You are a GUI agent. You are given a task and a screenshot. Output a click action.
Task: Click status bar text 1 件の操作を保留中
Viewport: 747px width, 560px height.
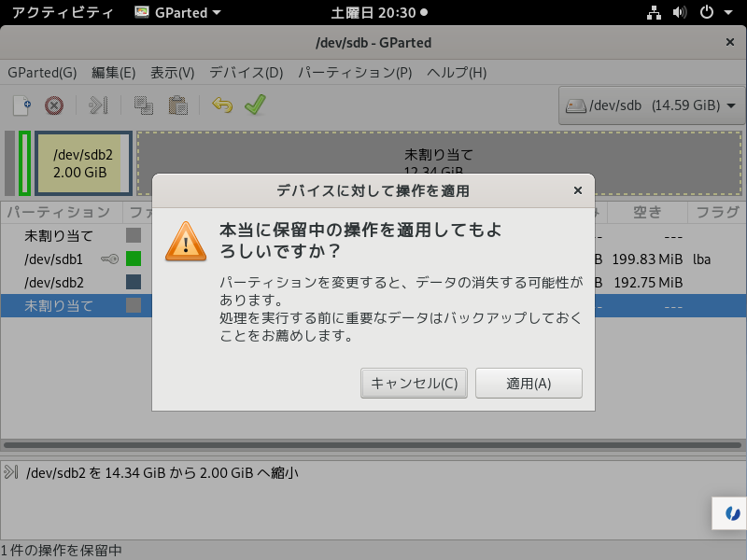(x=61, y=551)
